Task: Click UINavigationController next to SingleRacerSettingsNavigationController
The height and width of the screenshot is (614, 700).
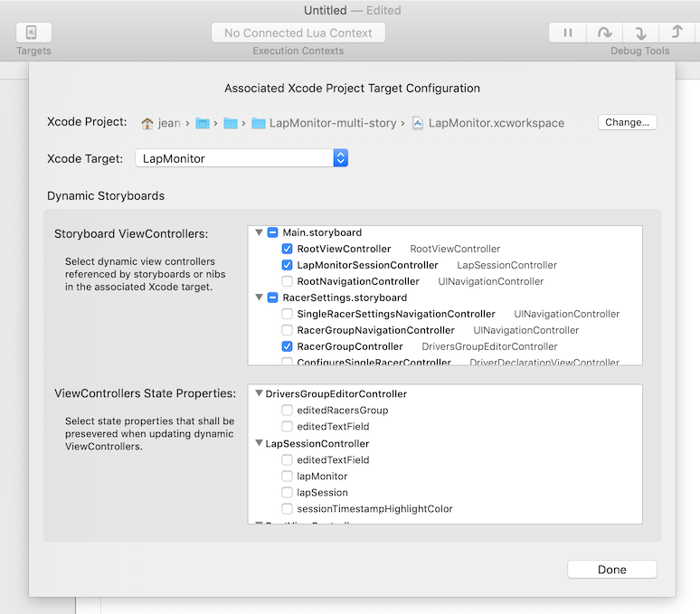Action: [566, 314]
